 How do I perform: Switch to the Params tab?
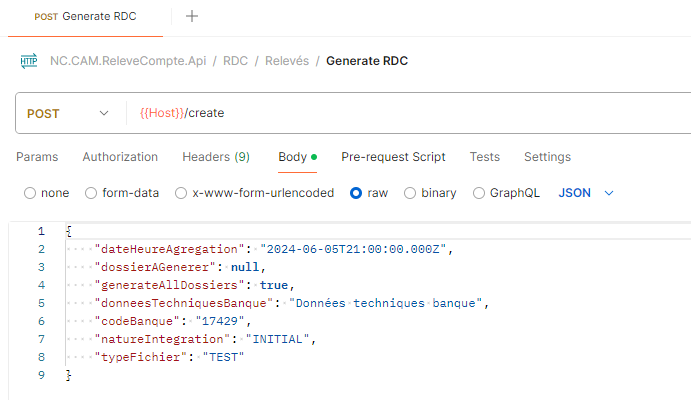point(37,157)
